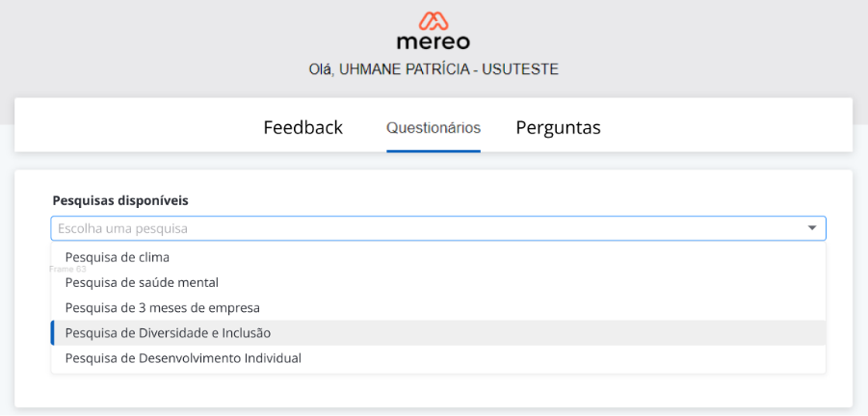Click the orange mereo logo icon

[x=433, y=21]
